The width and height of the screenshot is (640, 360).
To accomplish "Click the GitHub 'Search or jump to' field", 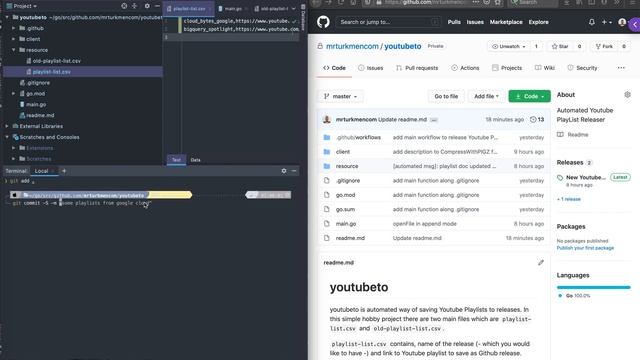I will pyautogui.click(x=389, y=22).
